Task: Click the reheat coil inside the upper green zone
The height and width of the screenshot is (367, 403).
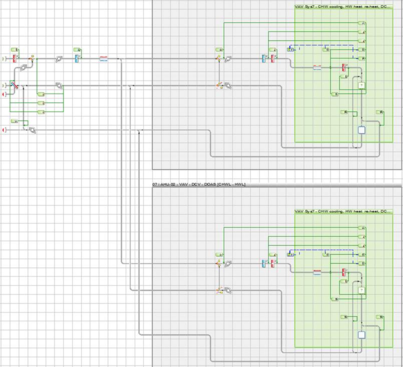Action: pyautogui.click(x=344, y=68)
